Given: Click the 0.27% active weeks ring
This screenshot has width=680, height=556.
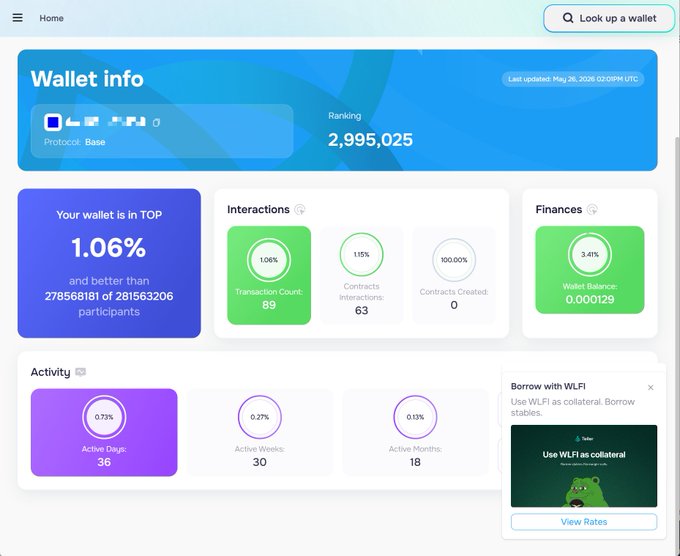Looking at the screenshot, I should tap(260, 417).
